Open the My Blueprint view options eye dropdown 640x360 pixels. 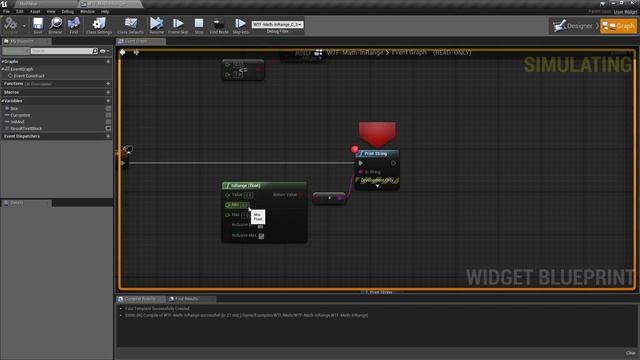coord(104,51)
